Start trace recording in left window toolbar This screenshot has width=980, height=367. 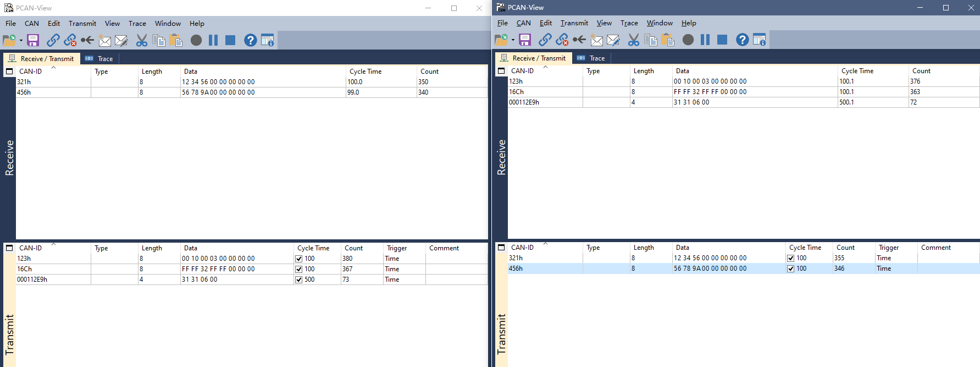click(196, 40)
